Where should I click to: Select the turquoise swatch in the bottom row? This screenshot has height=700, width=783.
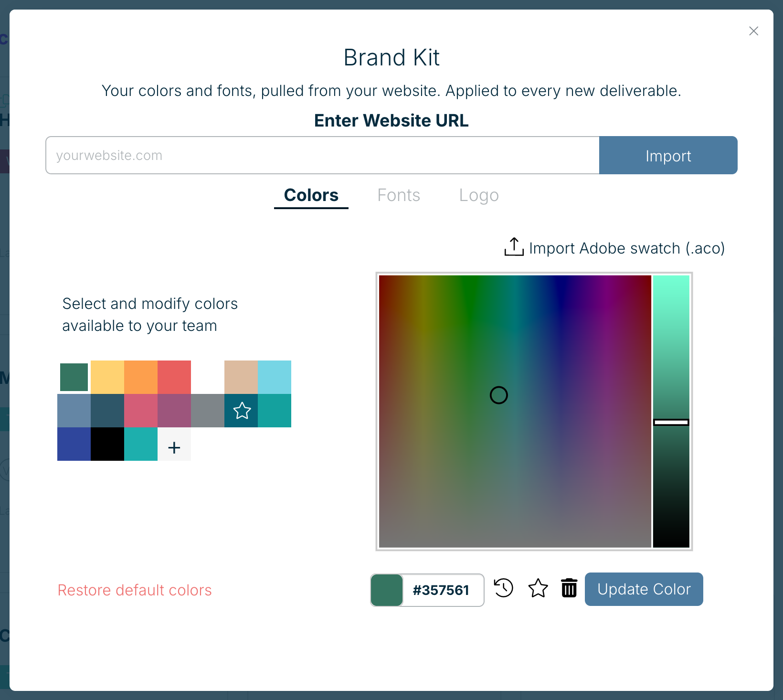tap(141, 444)
